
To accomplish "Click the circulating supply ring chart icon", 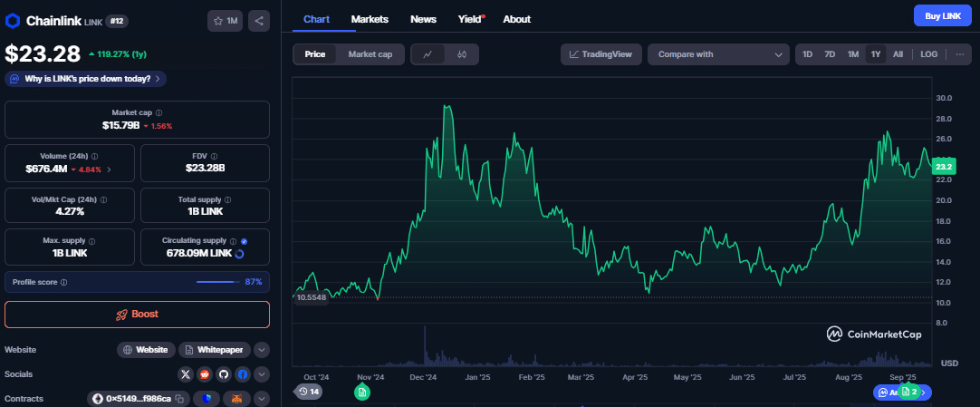I will click(x=239, y=253).
